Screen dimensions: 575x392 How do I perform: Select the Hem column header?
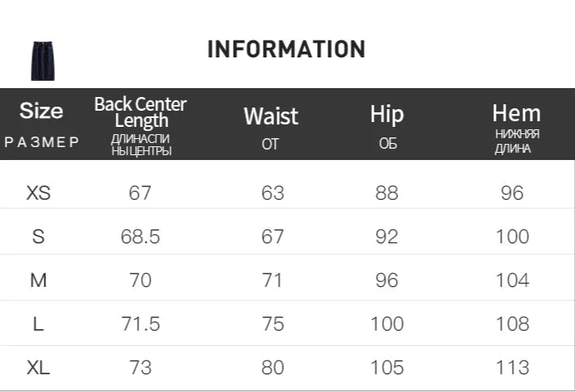(516, 113)
